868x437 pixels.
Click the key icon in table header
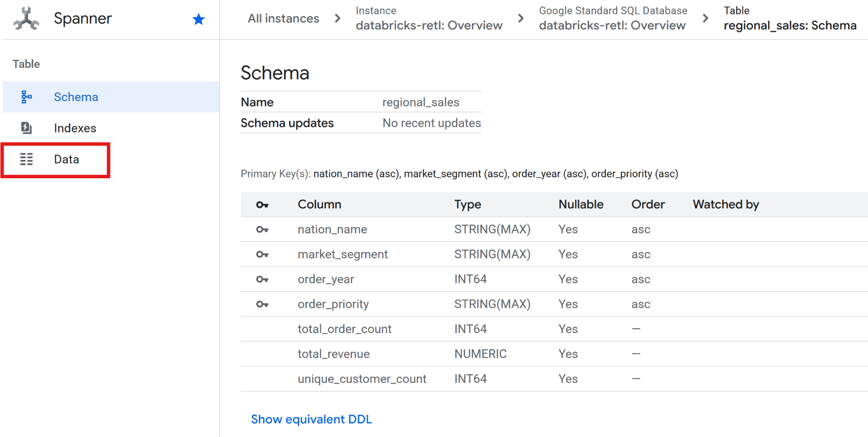pos(262,205)
